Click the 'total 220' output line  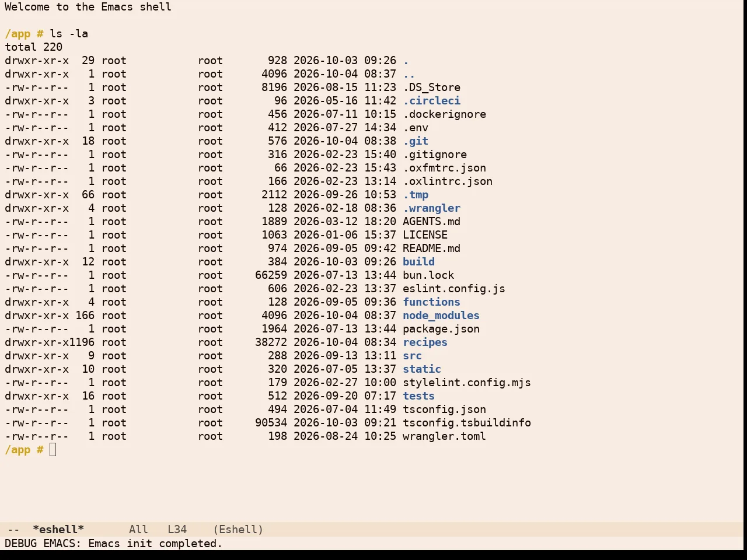pyautogui.click(x=34, y=47)
